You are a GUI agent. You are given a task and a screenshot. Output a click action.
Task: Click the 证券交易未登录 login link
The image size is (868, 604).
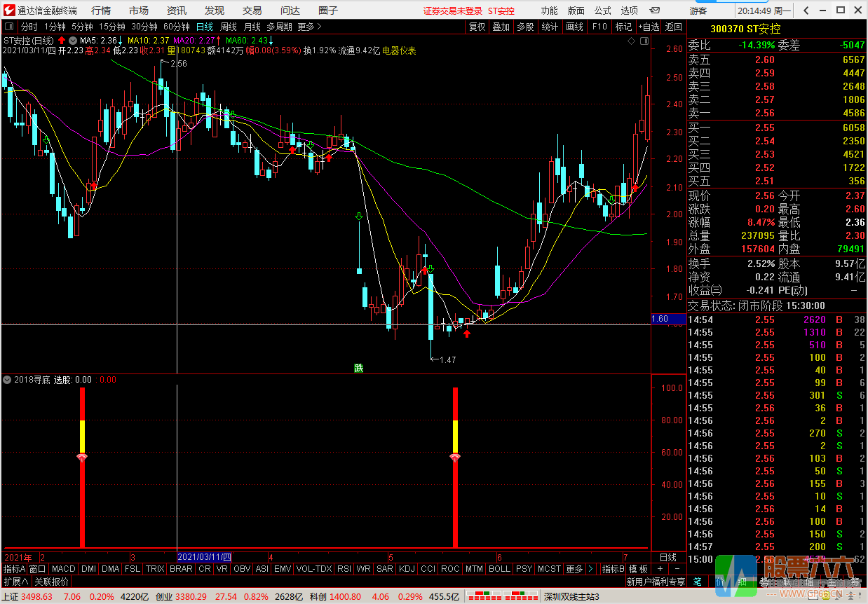pyautogui.click(x=453, y=11)
